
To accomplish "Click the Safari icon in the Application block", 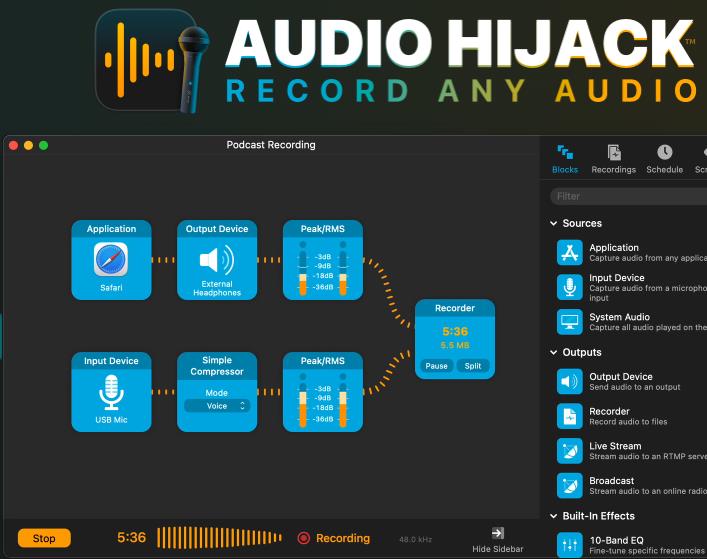I will (111, 259).
